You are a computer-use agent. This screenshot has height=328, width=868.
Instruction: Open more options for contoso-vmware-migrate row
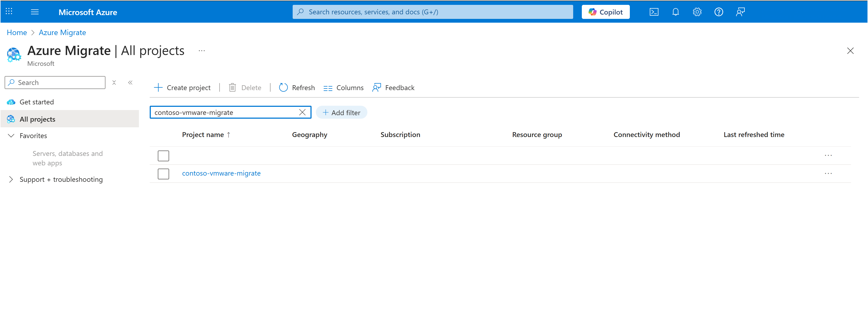pos(828,174)
